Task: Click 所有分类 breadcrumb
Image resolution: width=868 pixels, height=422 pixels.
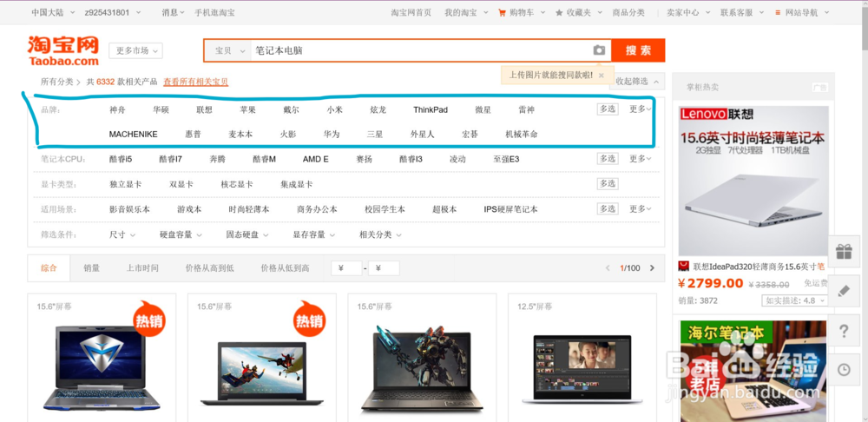Action: [56, 82]
